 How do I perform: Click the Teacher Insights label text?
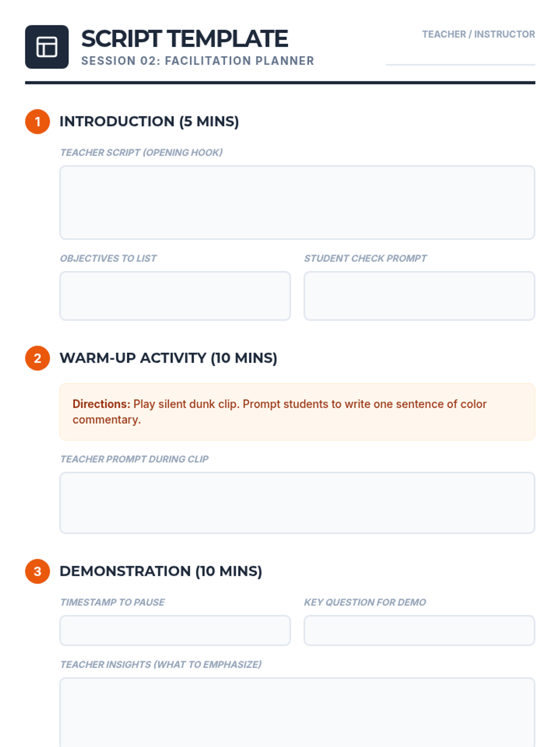tap(161, 664)
